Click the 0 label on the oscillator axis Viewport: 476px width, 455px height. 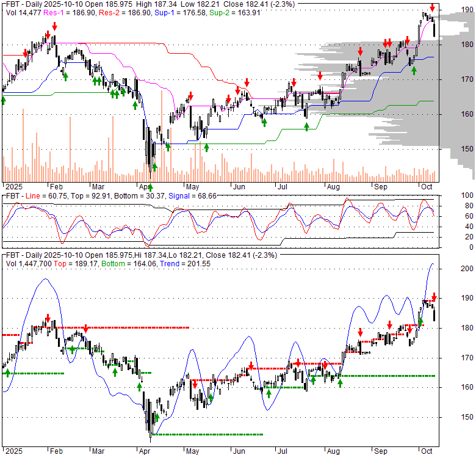(x=471, y=247)
